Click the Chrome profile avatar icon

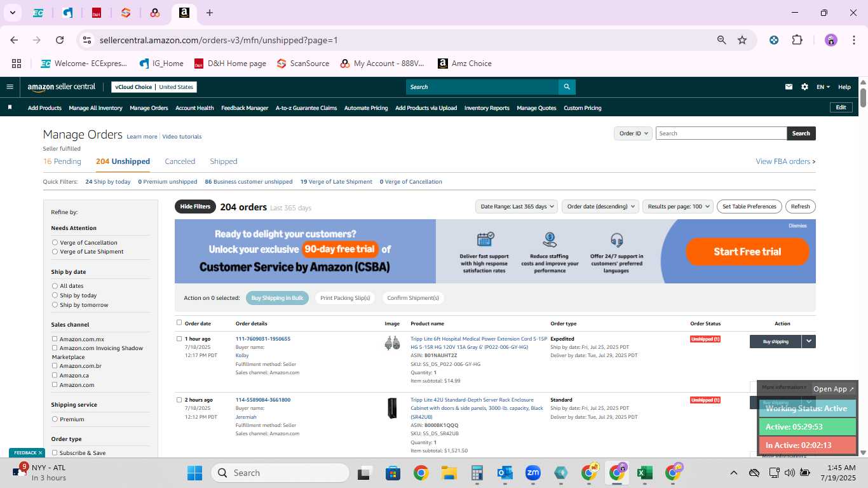[831, 40]
